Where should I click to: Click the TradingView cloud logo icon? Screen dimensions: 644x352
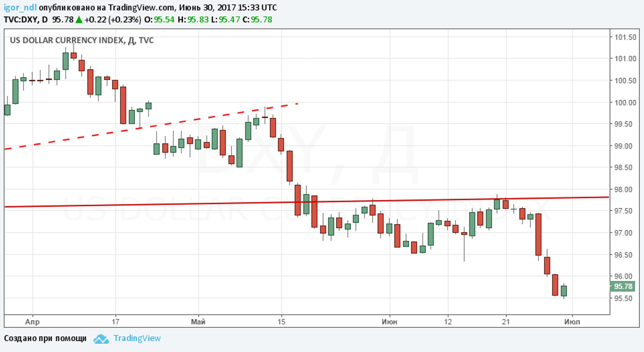click(101, 339)
